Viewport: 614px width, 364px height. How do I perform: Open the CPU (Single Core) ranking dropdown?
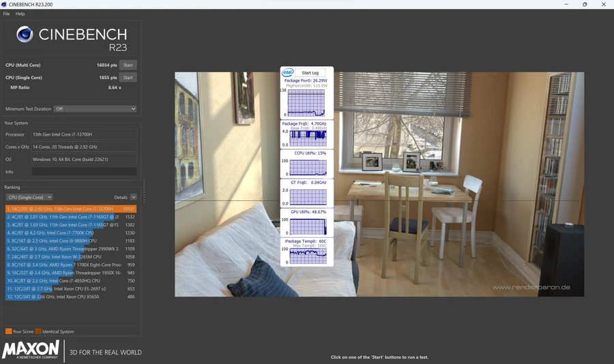click(29, 197)
